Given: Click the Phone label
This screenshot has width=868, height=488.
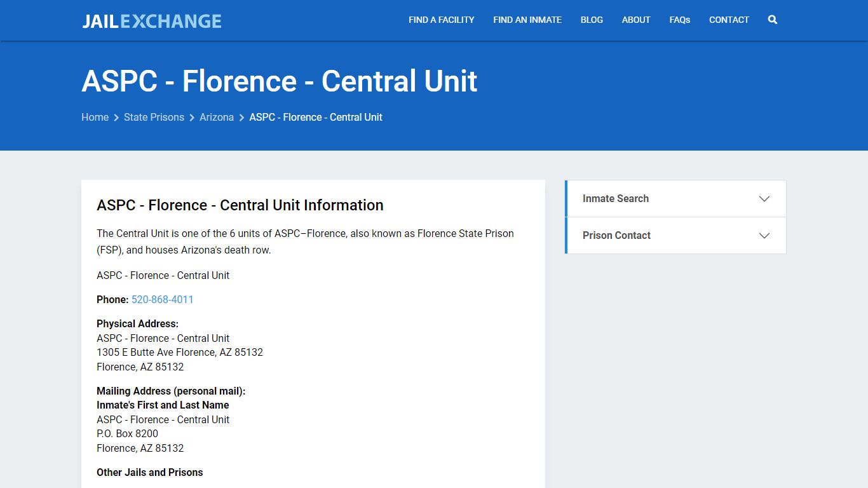Looking at the screenshot, I should tap(112, 299).
